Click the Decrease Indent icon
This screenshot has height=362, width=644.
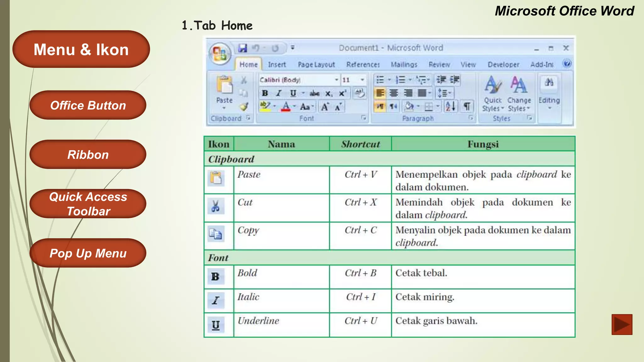(441, 80)
